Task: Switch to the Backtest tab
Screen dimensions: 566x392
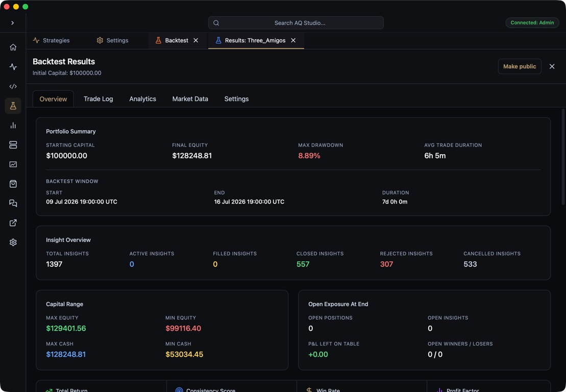Action: point(177,40)
